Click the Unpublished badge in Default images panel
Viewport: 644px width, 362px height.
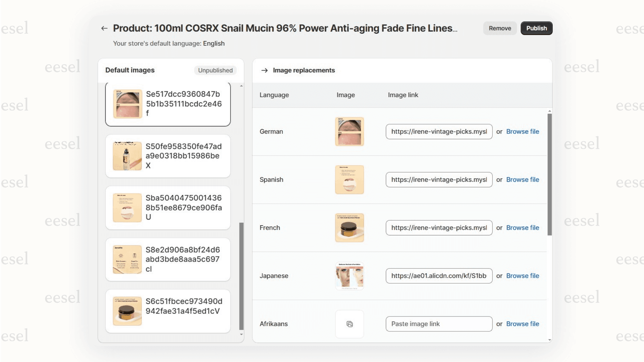(x=215, y=70)
